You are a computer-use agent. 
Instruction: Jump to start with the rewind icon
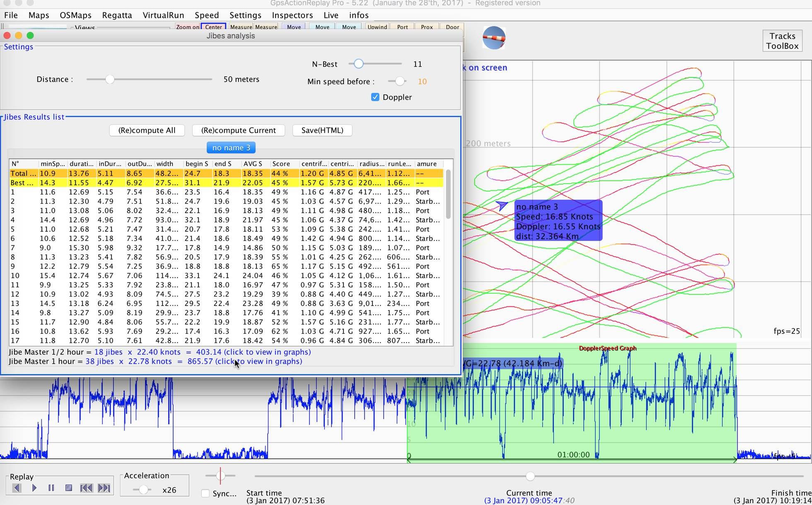(x=86, y=488)
